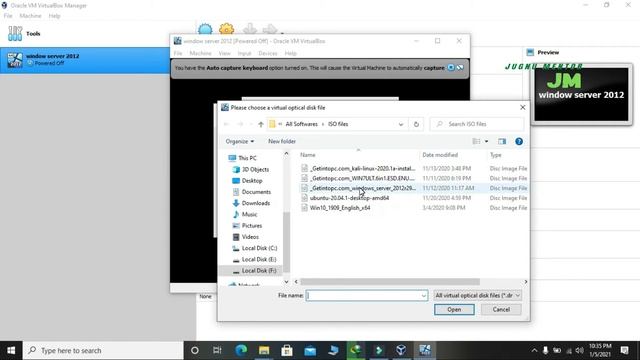The width and height of the screenshot is (640, 360).
Task: Click the don't-show-again icon on notification bar
Action: click(460, 68)
